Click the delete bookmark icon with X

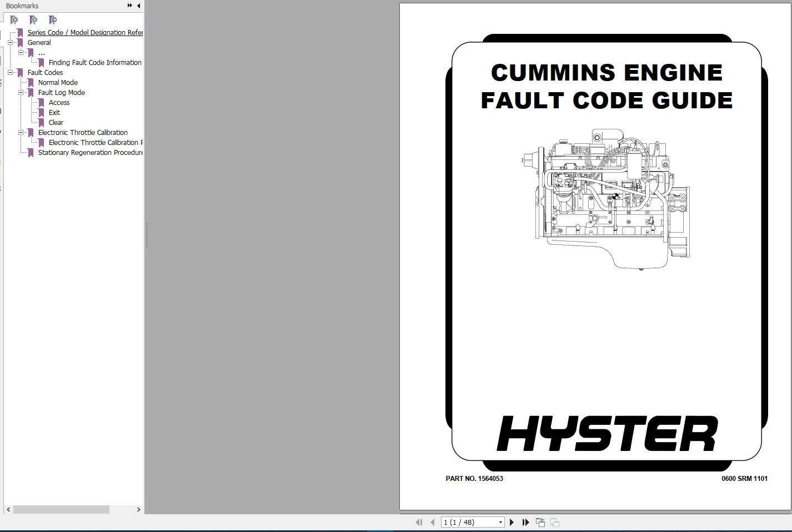pos(14,20)
